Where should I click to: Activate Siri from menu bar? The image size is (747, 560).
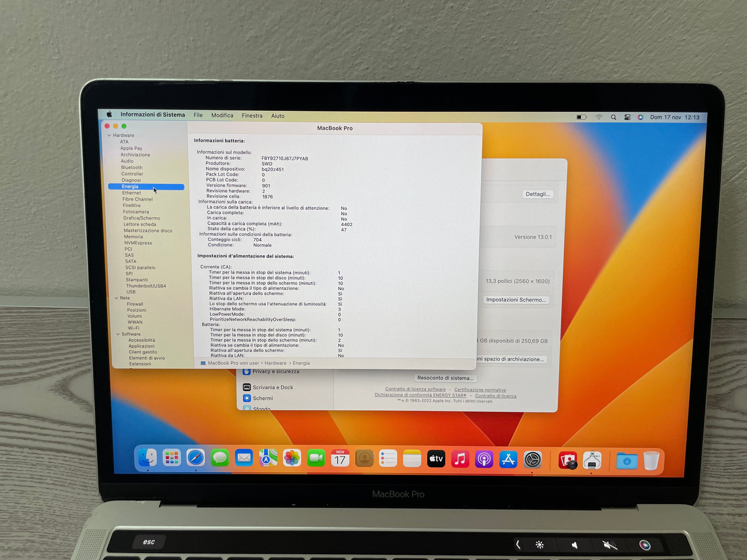click(641, 117)
